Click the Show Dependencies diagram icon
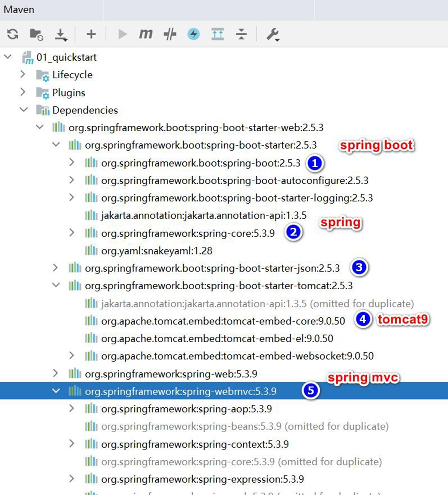Screen dimensions: 448x495 tap(218, 34)
